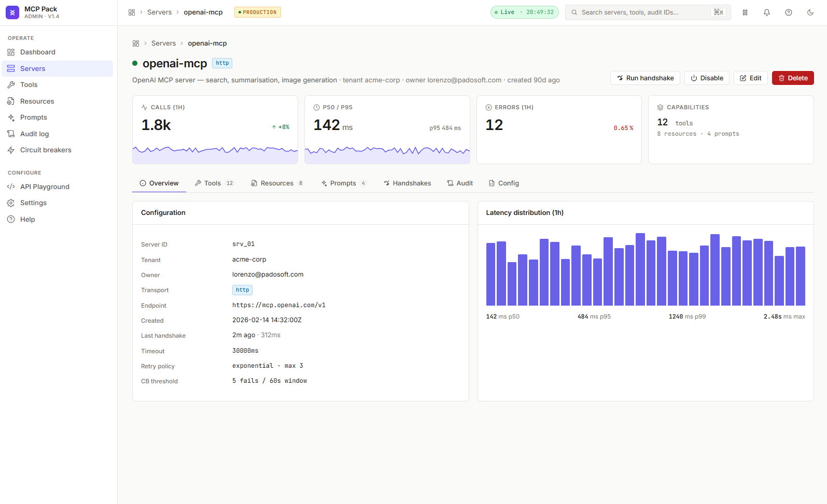Image resolution: width=827 pixels, height=504 pixels.
Task: Click the CB threshold value 5 fails / 60s window
Action: click(270, 381)
